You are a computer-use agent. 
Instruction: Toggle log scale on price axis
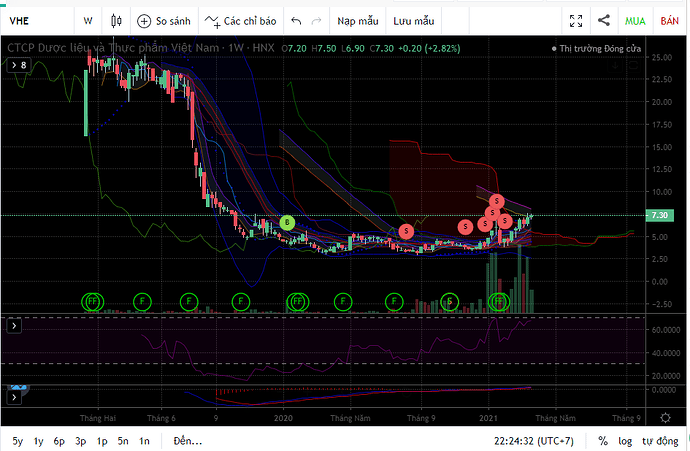626,440
